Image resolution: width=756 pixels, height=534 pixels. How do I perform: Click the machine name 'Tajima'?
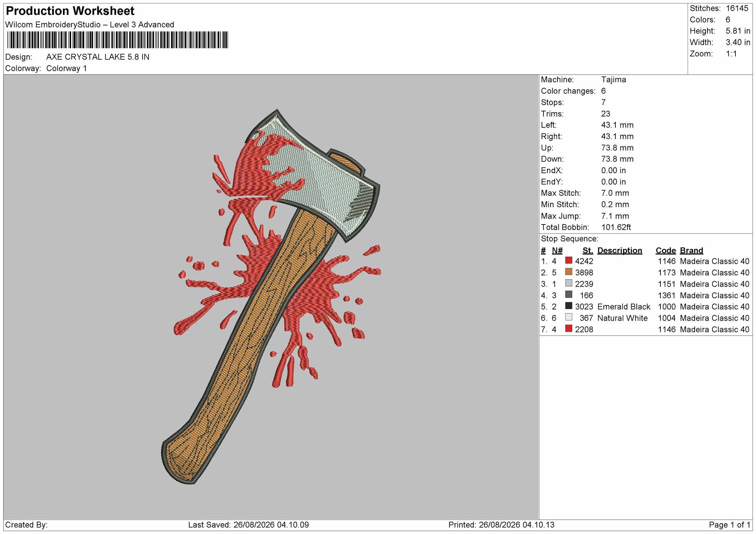click(613, 80)
